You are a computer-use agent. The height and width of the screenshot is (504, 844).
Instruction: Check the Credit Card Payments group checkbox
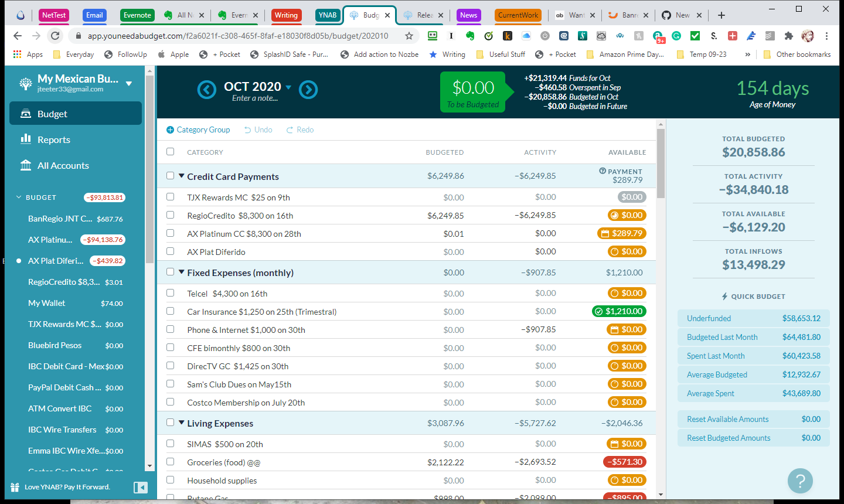170,175
